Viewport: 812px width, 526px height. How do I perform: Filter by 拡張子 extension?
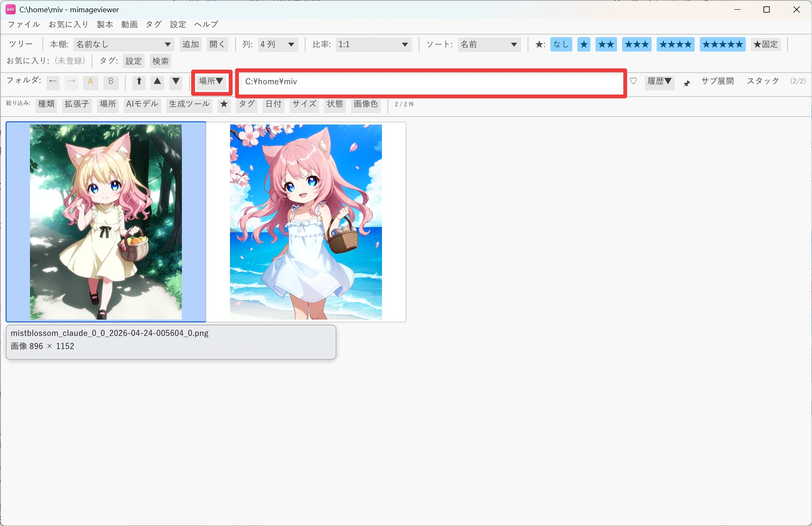77,104
